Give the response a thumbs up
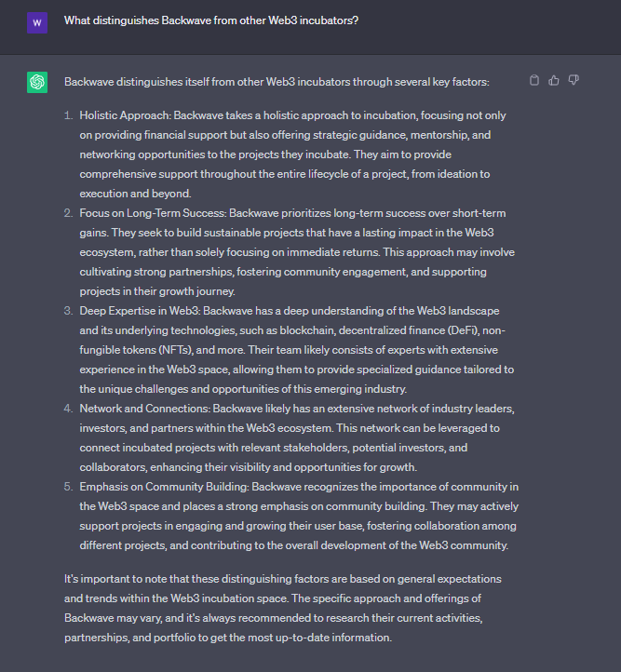Image resolution: width=621 pixels, height=672 pixels. pos(554,80)
